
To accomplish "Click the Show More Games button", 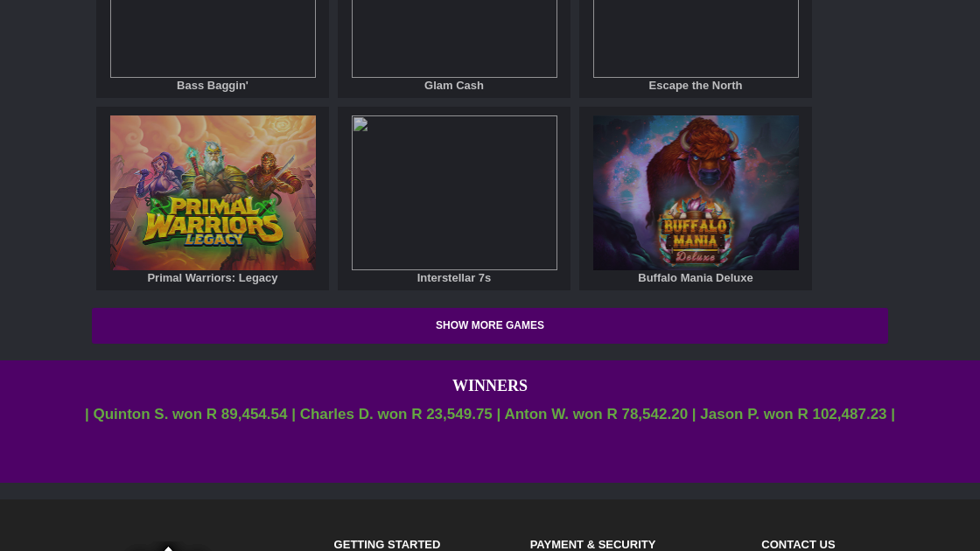I will coord(489,325).
